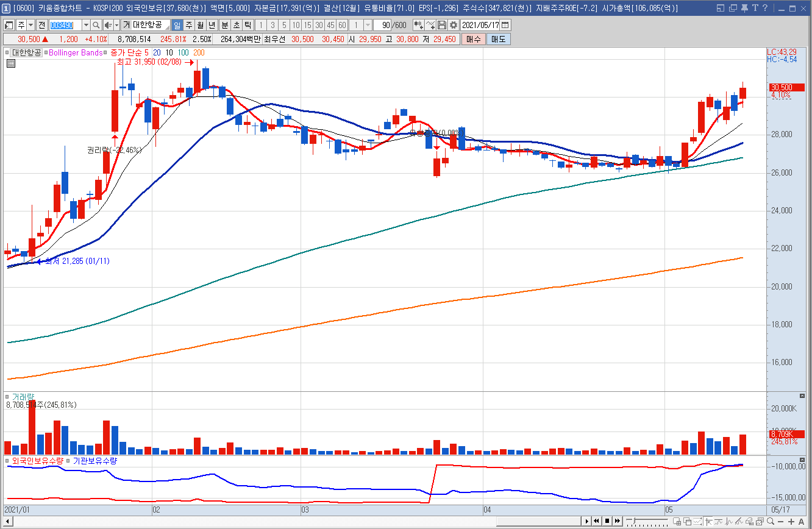Click the Bollinger Bands legend label

click(x=76, y=53)
